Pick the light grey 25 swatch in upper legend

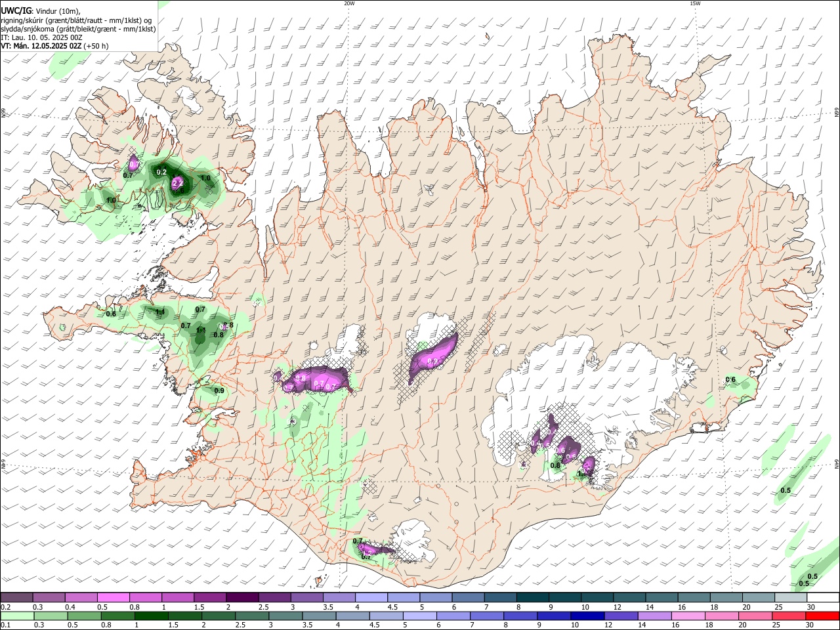[x=791, y=598]
